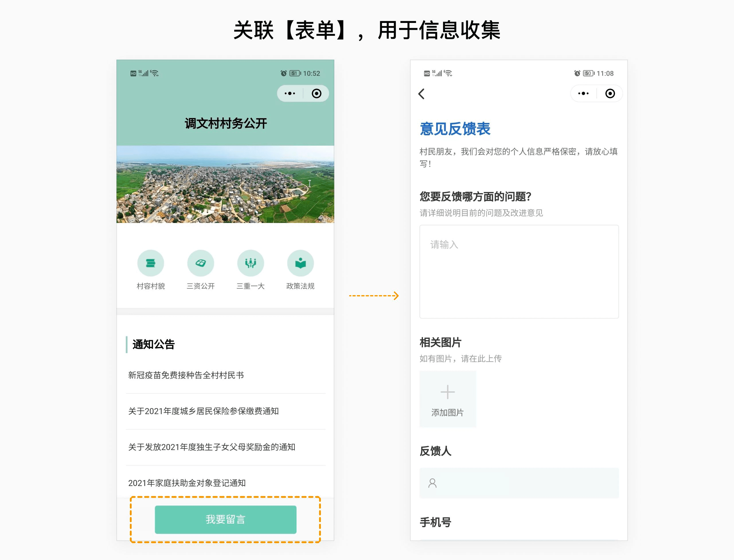Click the 政策法规 label text
734x560 pixels.
point(300,286)
